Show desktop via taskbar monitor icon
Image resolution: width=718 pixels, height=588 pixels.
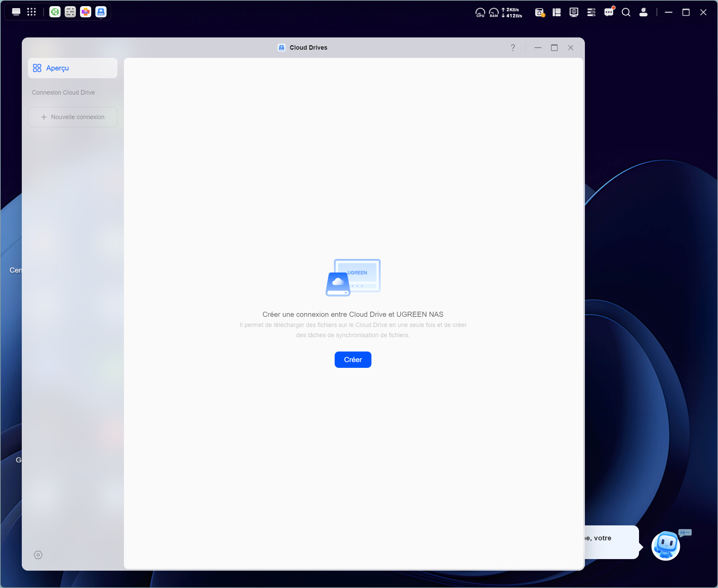click(16, 12)
